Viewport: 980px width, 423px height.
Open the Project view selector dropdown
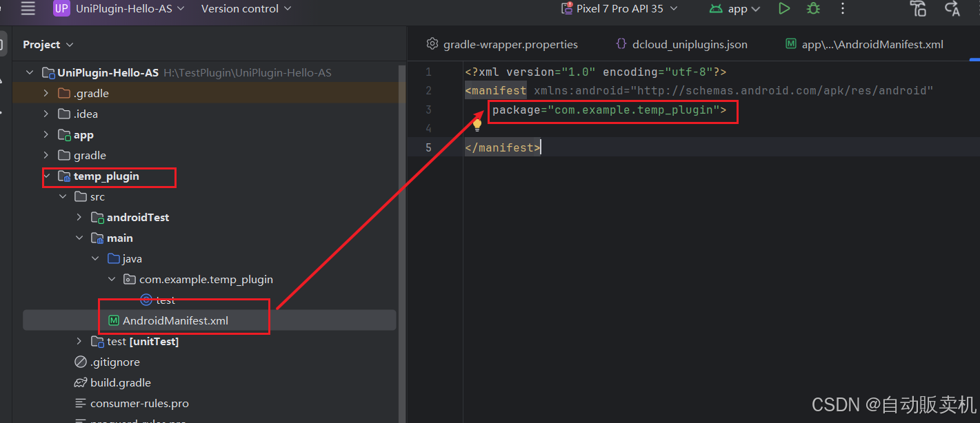pos(48,44)
